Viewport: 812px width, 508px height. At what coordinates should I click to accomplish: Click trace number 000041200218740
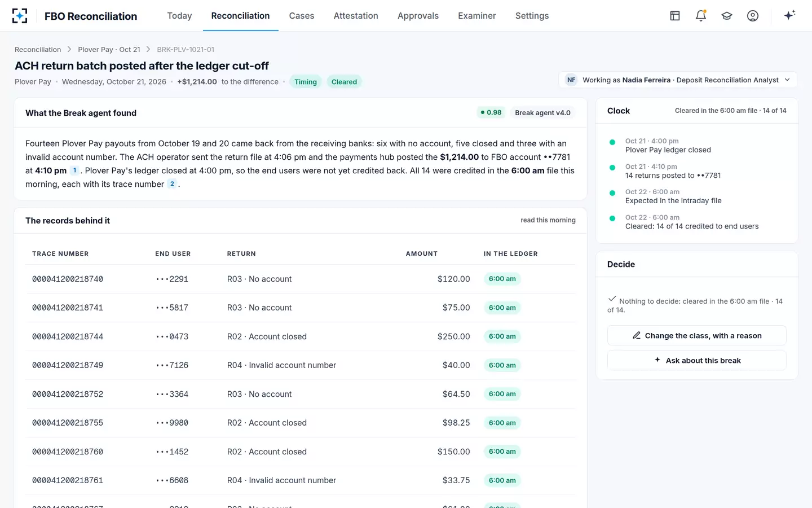click(68, 279)
